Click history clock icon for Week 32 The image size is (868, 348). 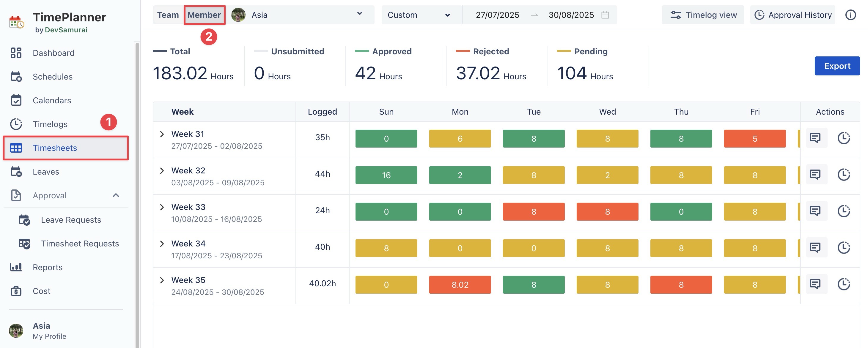pos(844,175)
